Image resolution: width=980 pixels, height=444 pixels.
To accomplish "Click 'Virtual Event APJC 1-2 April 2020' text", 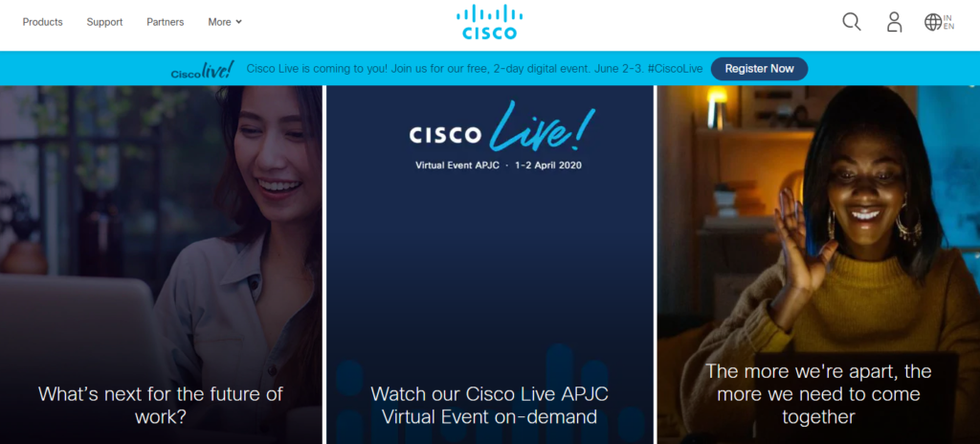I will (x=498, y=166).
